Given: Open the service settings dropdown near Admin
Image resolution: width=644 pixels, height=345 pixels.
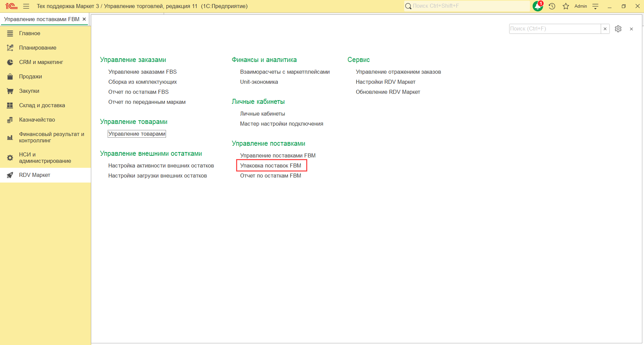Looking at the screenshot, I should [x=596, y=6].
